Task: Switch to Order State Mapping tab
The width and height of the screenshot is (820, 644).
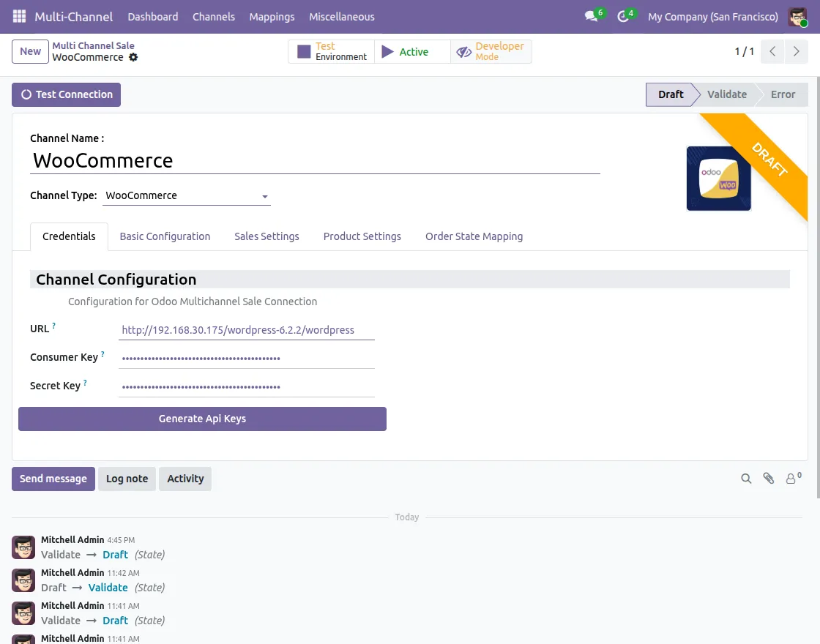Action: click(474, 236)
